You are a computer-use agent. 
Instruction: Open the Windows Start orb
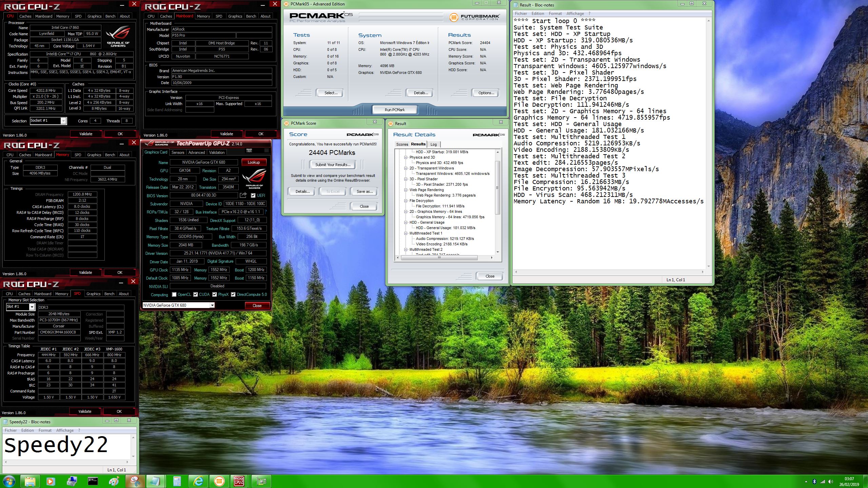click(x=9, y=481)
